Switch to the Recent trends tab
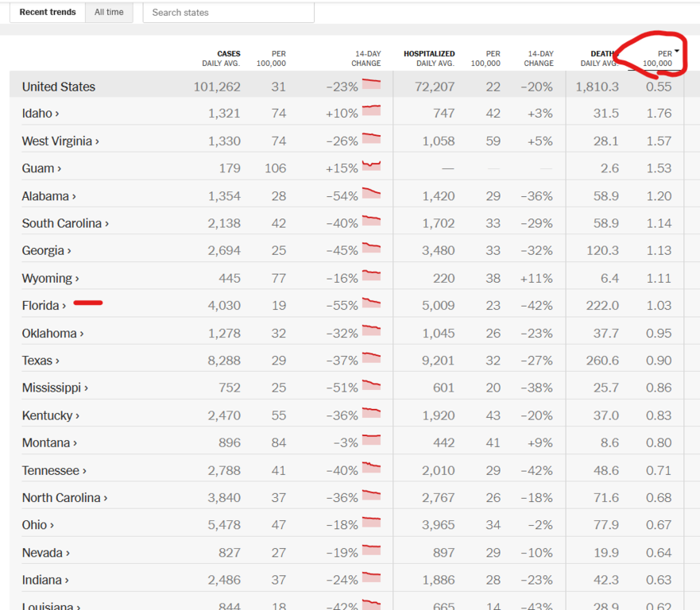700x610 pixels. coord(48,13)
